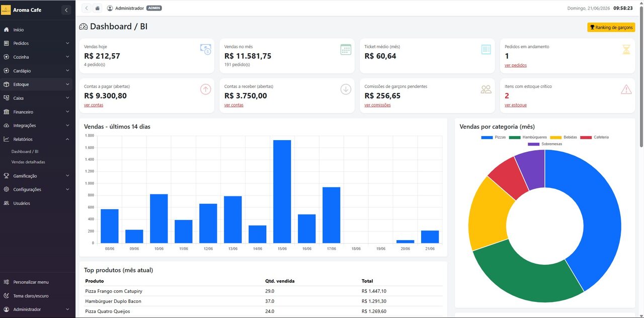The image size is (644, 318).
Task: Expand the Configurações menu chevron
Action: click(67, 189)
